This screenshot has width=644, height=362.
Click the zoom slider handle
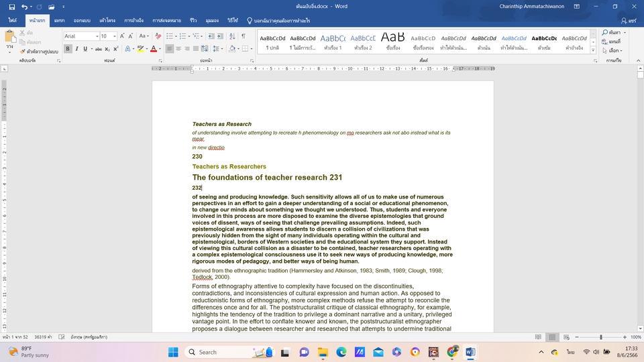coord(601,337)
